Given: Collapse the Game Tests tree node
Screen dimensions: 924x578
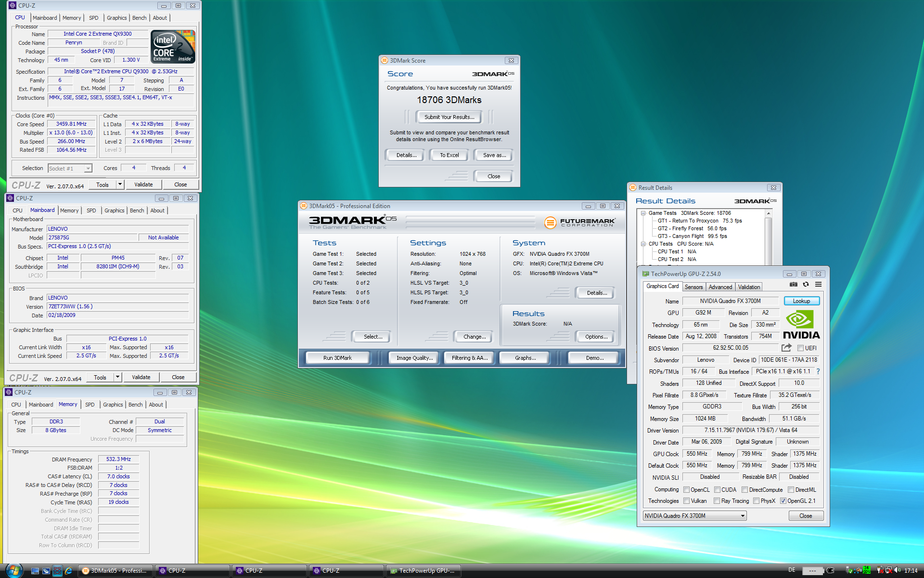Looking at the screenshot, I should (x=643, y=213).
